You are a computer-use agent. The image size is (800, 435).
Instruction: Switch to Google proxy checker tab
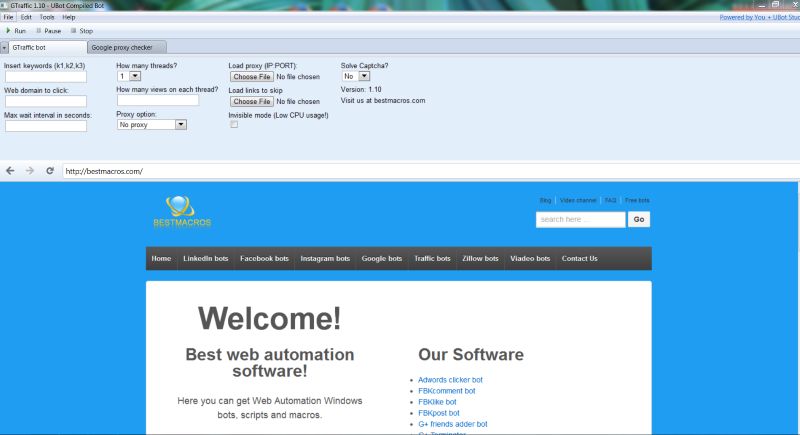127,47
